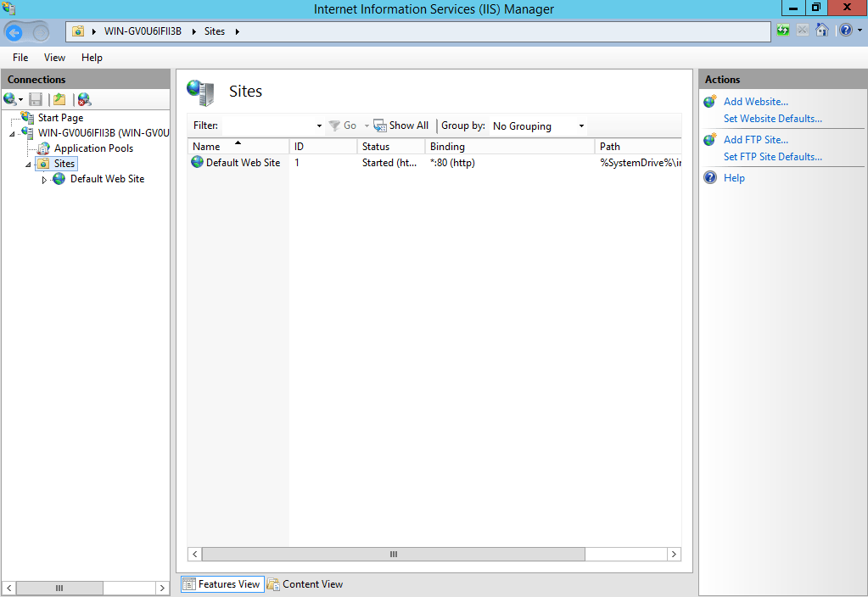Viewport: 868px width, 597px height.
Task: Click the Forward navigation arrow button
Action: click(41, 32)
